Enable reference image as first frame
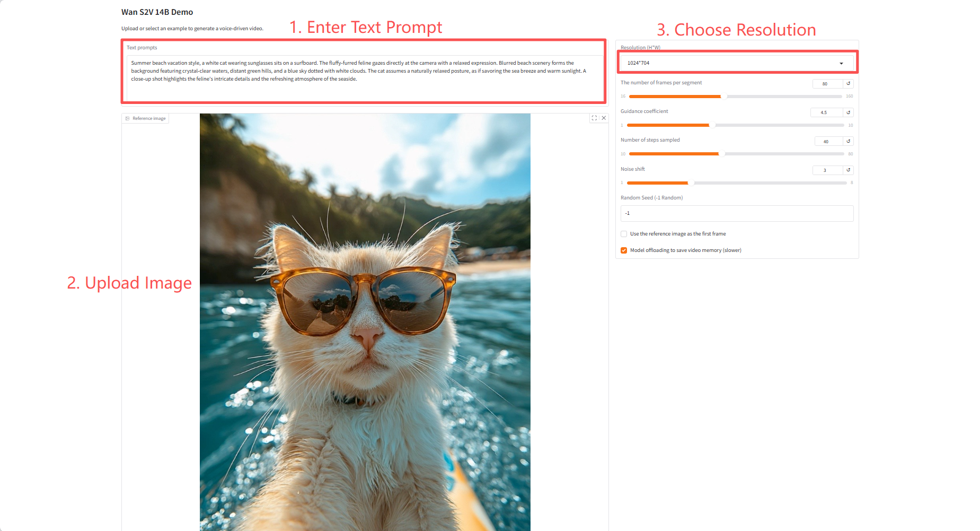Image resolution: width=980 pixels, height=531 pixels. point(624,234)
